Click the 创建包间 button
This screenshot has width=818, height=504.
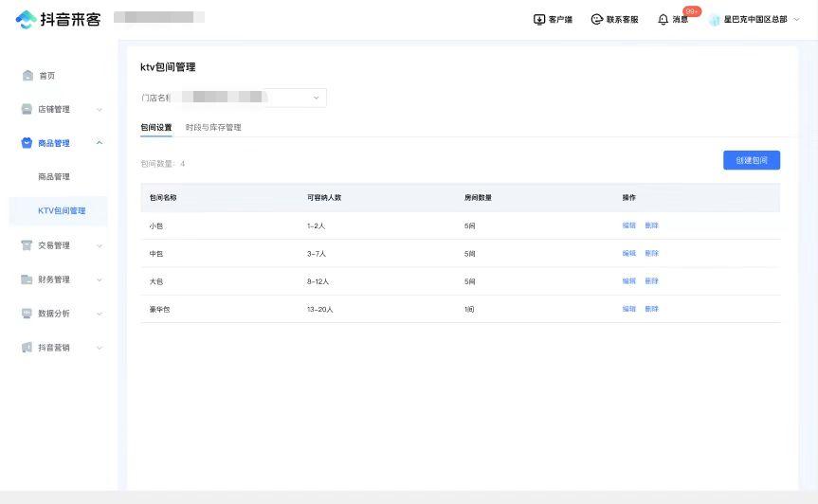click(751, 160)
